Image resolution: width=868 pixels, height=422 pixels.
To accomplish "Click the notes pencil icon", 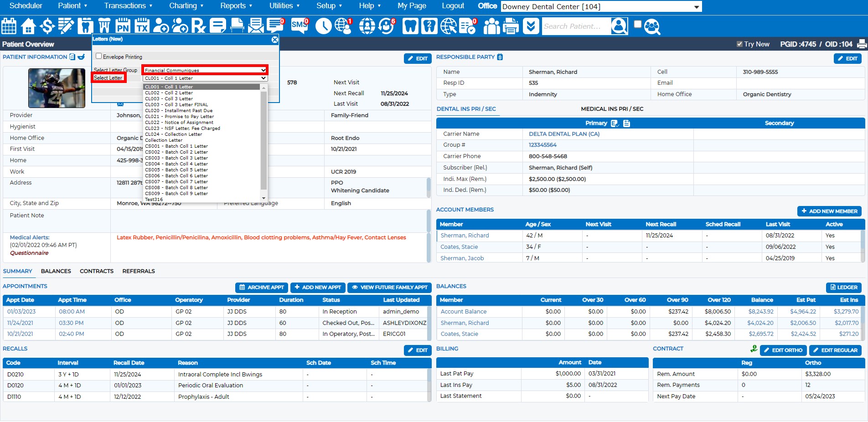I will point(66,26).
